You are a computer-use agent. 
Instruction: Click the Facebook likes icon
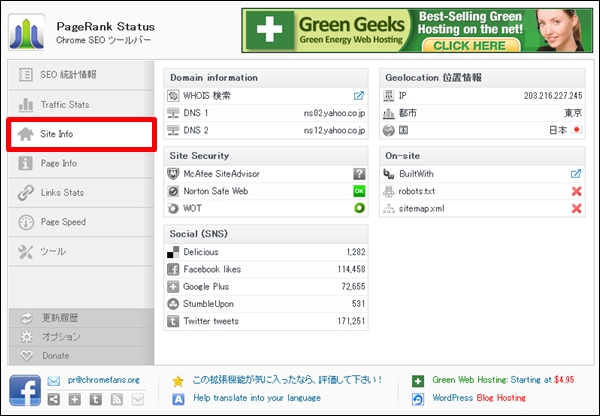(x=173, y=269)
